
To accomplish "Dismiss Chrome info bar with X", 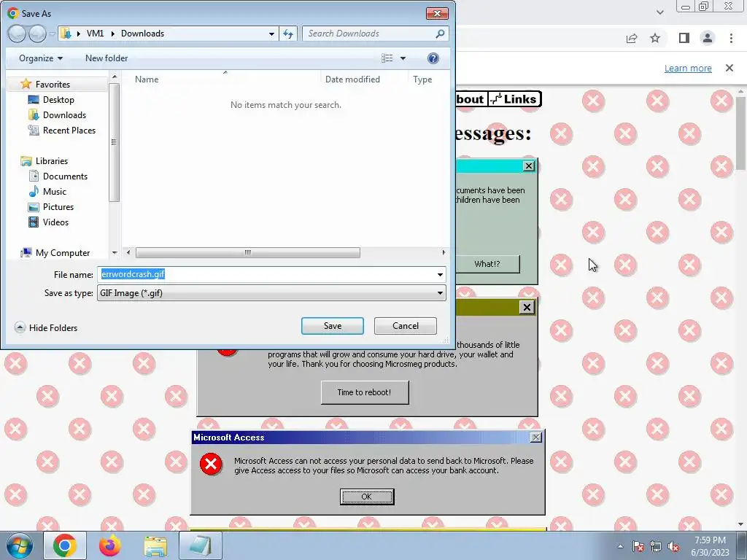I will [729, 68].
